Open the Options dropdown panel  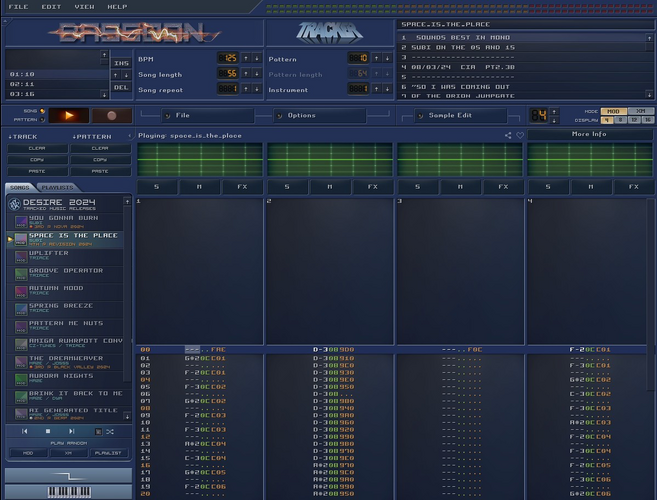point(319,115)
